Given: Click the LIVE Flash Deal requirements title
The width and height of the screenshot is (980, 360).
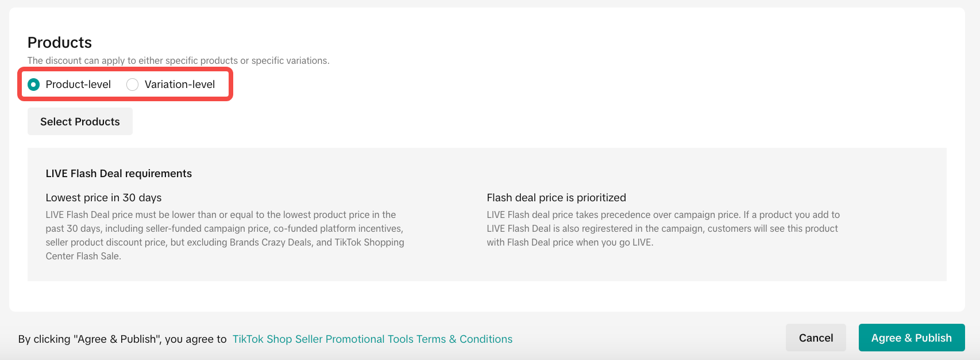Looking at the screenshot, I should pos(119,174).
